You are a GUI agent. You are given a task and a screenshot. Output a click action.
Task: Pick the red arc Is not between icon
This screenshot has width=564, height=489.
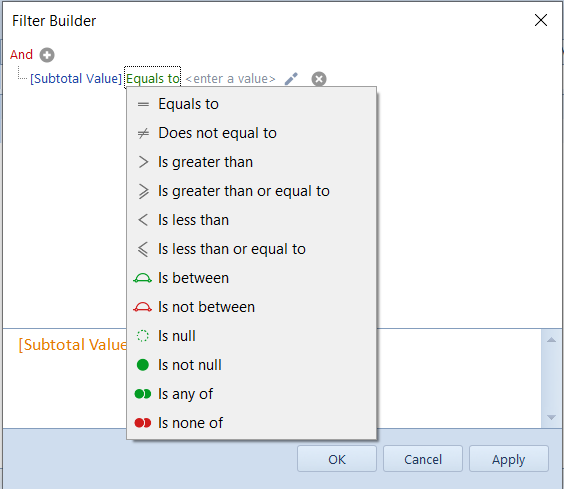142,307
